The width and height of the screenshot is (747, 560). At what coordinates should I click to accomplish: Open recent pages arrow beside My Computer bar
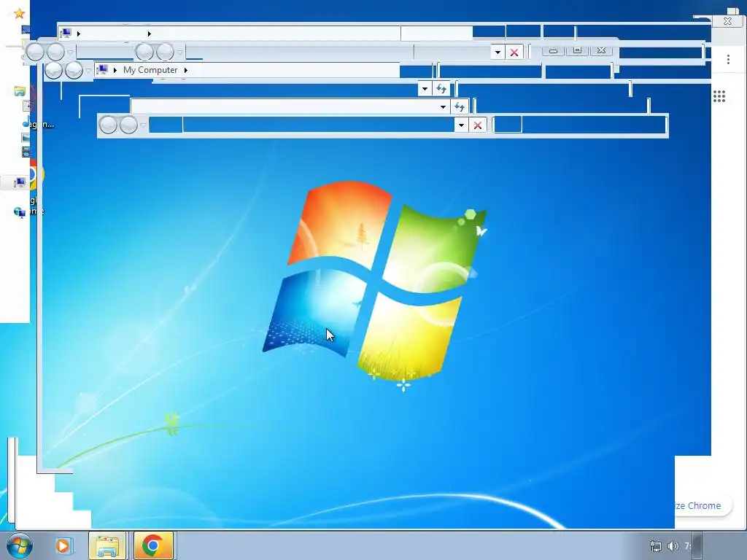click(x=88, y=71)
